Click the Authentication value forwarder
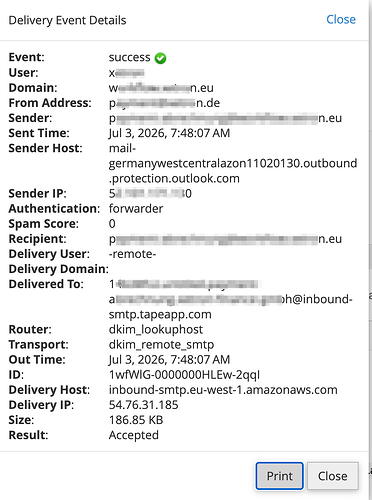Screen dimensions: 372x500 (x=136, y=209)
